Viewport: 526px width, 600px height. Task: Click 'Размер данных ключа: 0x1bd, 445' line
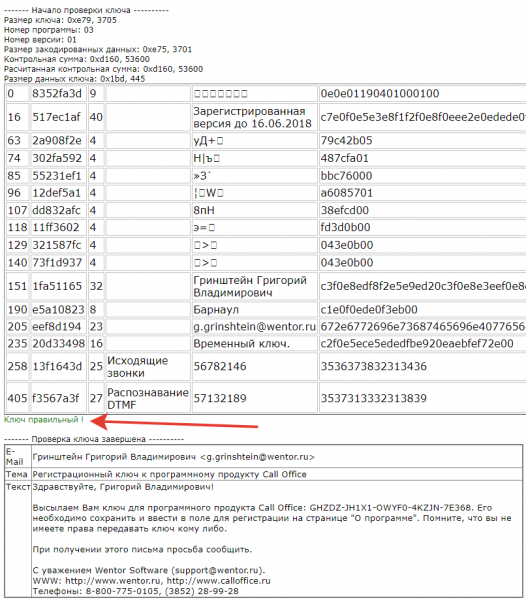75,79
